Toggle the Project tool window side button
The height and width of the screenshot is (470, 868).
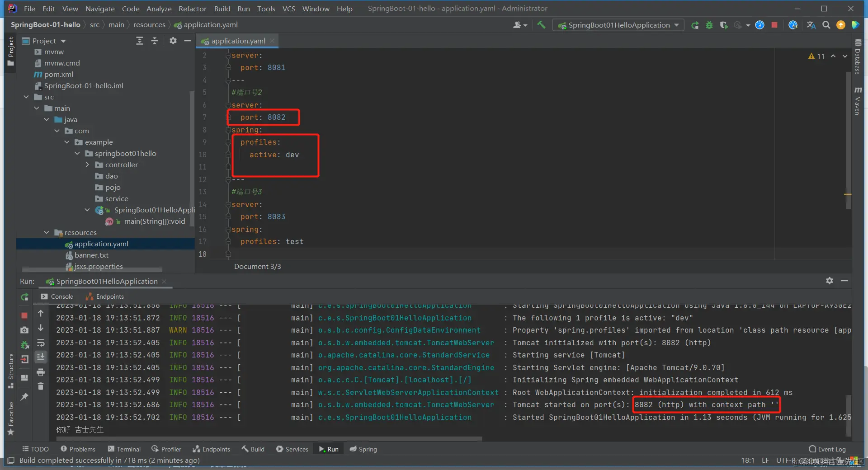pyautogui.click(x=10, y=51)
